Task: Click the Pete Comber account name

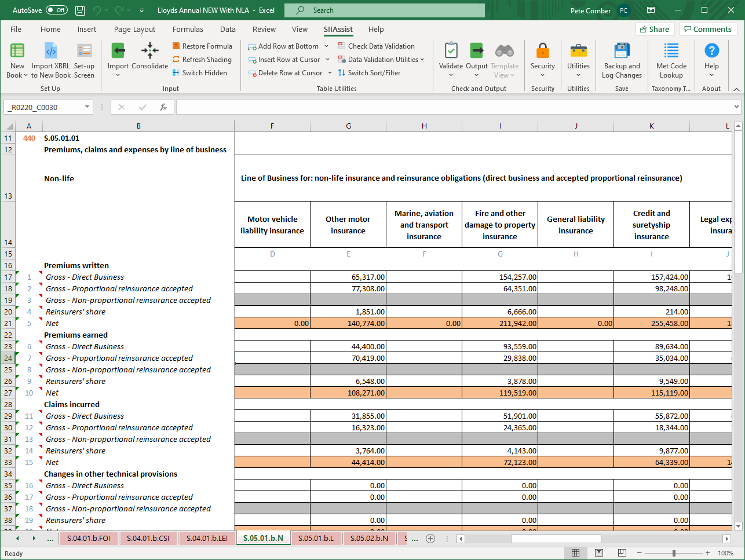Action: (590, 10)
